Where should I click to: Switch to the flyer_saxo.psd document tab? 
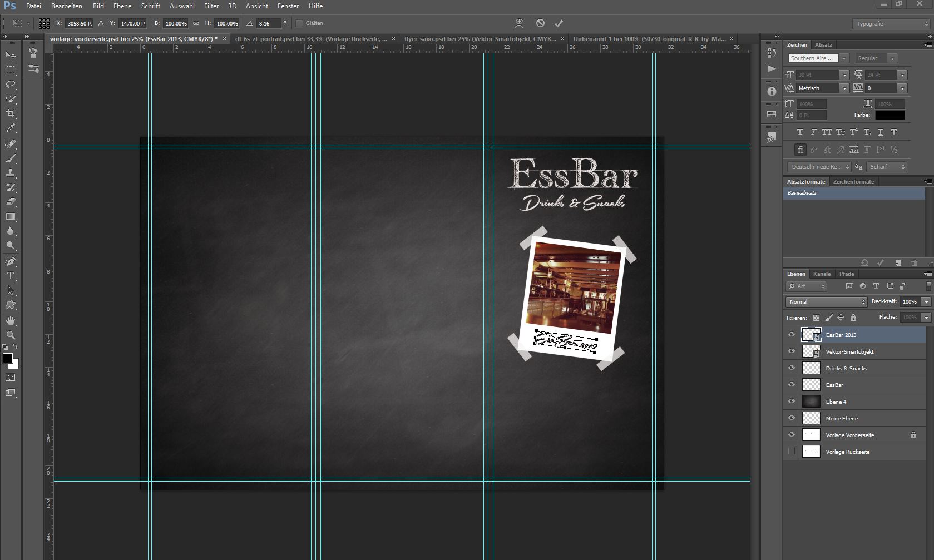[480, 39]
